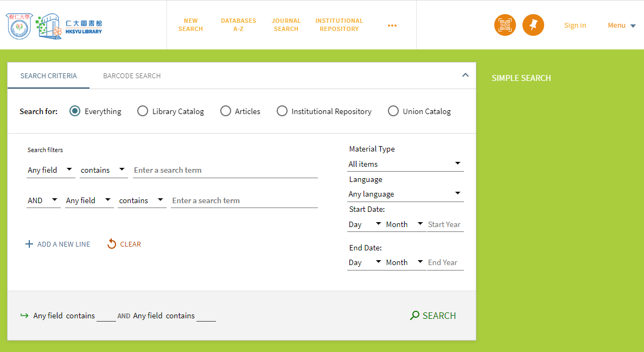Open the AND boolean operator dropdown

click(43, 200)
